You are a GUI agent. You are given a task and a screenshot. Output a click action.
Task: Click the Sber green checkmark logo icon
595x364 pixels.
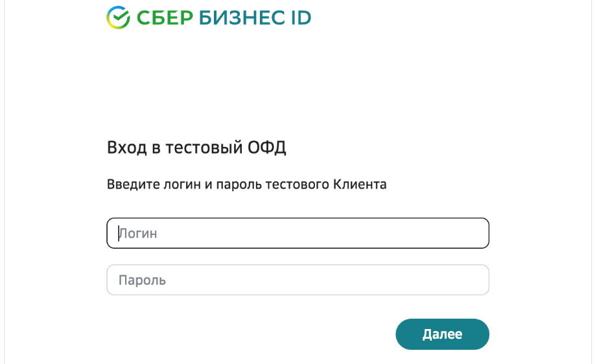coord(118,17)
